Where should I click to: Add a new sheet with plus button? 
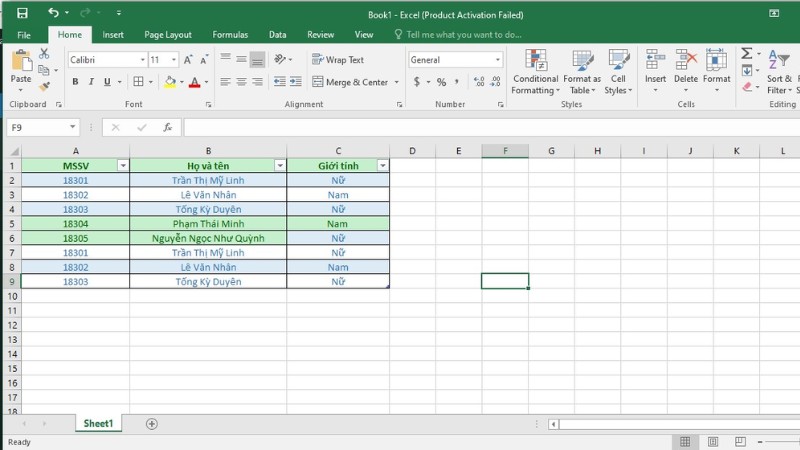[x=152, y=424]
